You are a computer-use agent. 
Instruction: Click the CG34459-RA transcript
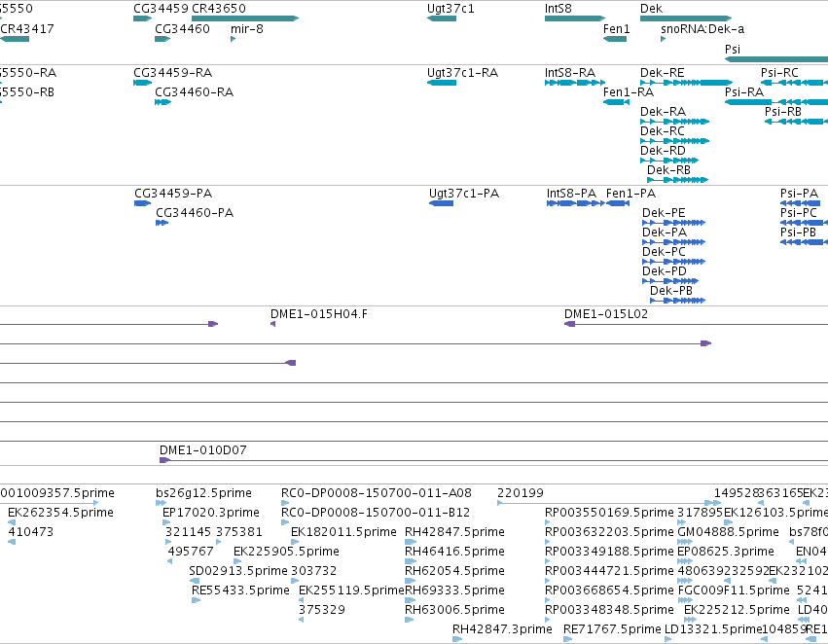[143, 83]
